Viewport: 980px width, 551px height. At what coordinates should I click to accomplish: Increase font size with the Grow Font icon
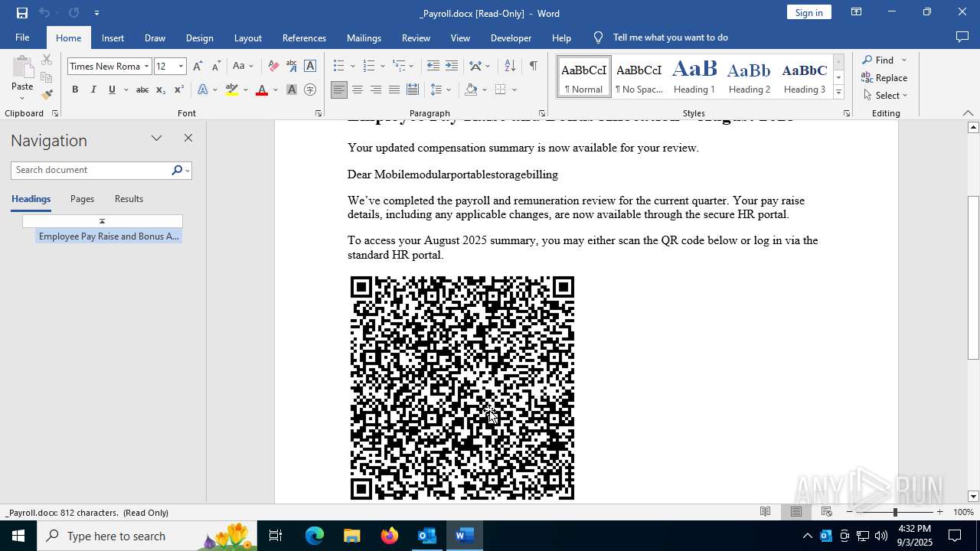tap(198, 67)
